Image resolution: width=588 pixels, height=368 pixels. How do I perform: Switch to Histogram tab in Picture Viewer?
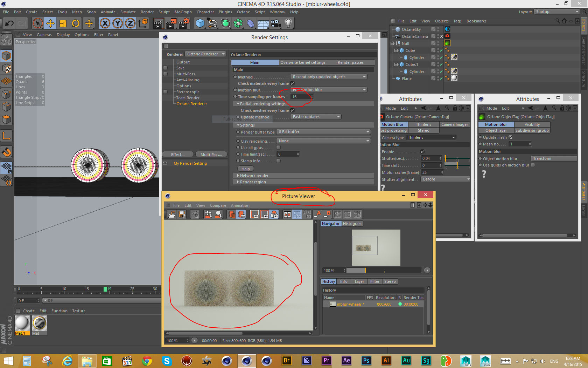click(352, 224)
